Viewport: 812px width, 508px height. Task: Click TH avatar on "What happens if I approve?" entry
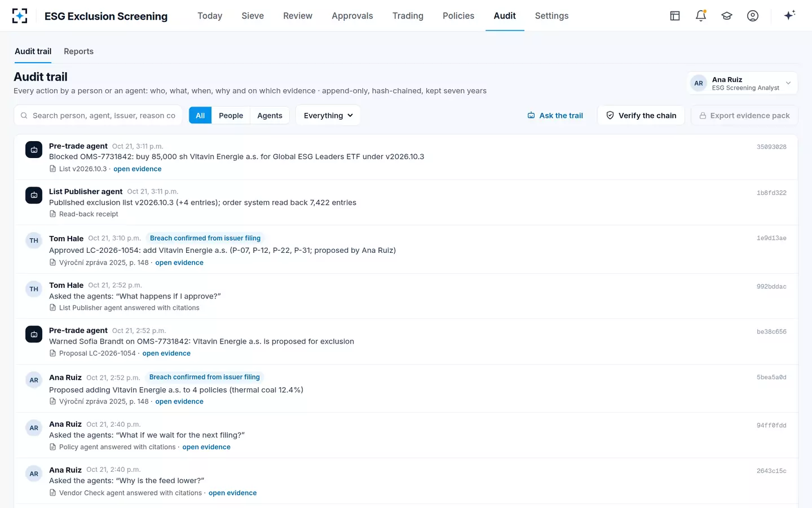pyautogui.click(x=34, y=289)
